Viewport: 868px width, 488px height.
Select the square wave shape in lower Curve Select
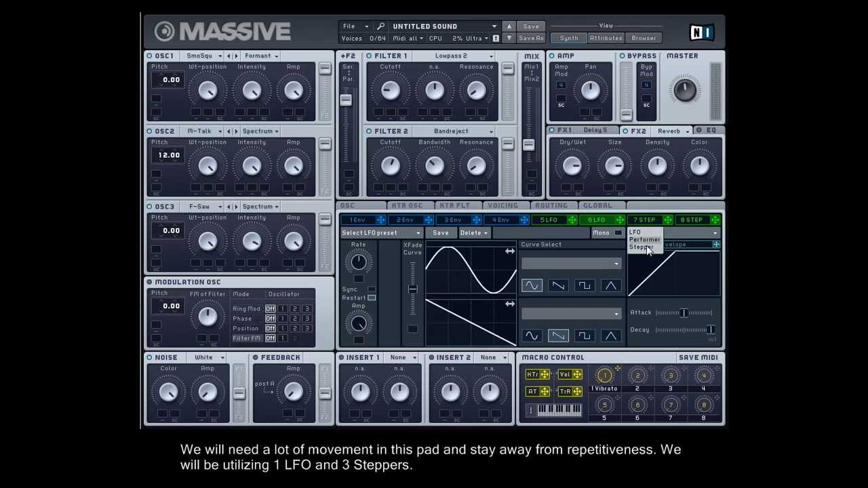pos(585,335)
